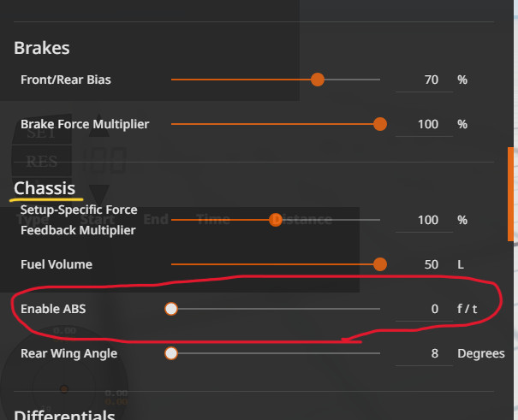Click the Rear Wing Angle slider handle
This screenshot has height=420, width=518.
point(171,353)
